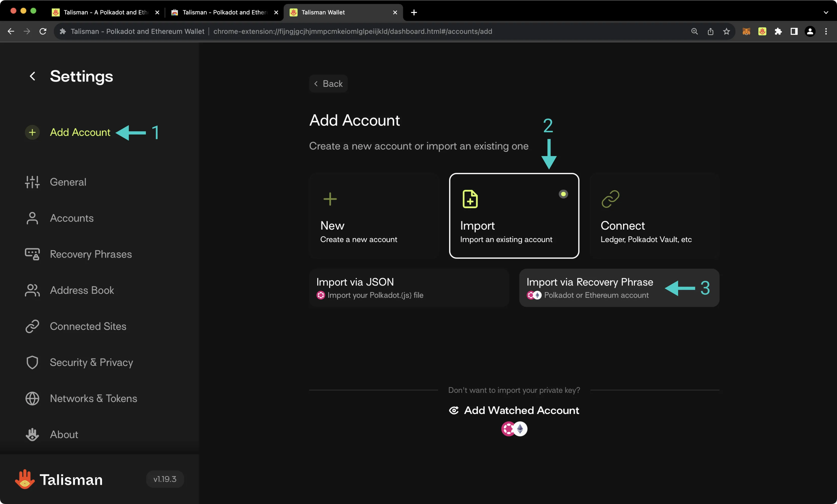
Task: Click the About hand icon
Action: click(32, 434)
